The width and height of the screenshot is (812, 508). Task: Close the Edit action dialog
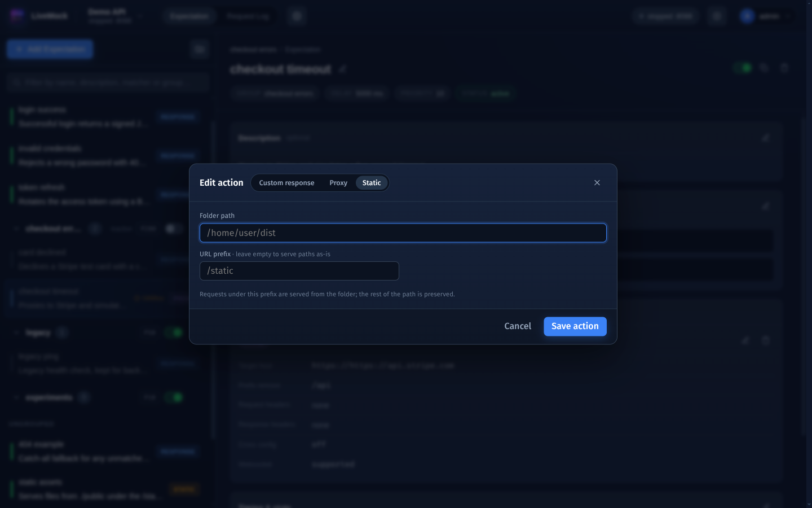pos(597,183)
